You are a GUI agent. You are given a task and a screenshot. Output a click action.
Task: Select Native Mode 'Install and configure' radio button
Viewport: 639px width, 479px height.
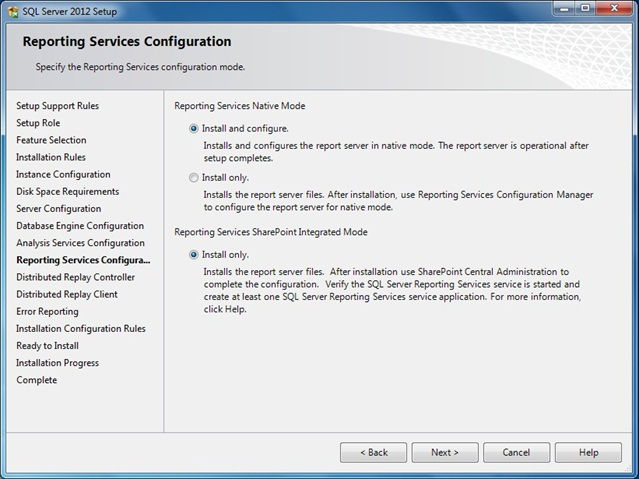click(x=194, y=129)
